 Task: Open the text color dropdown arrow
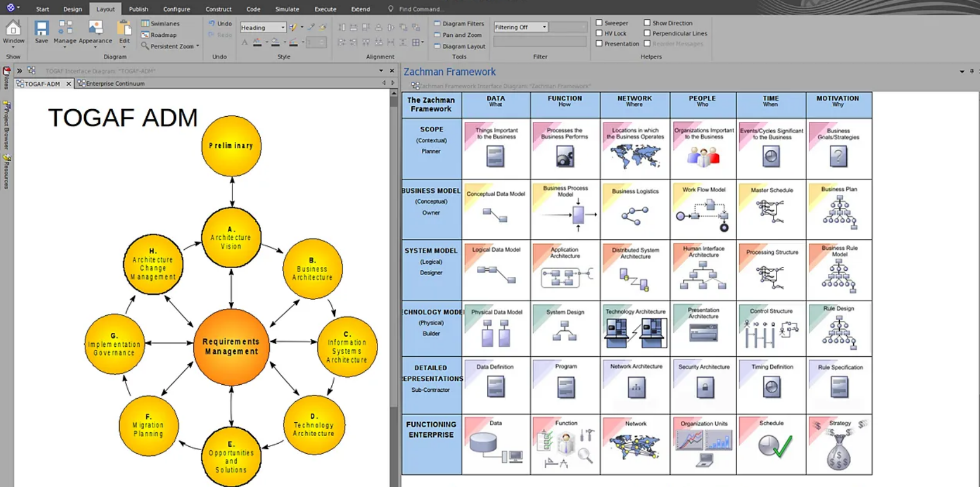pyautogui.click(x=266, y=42)
